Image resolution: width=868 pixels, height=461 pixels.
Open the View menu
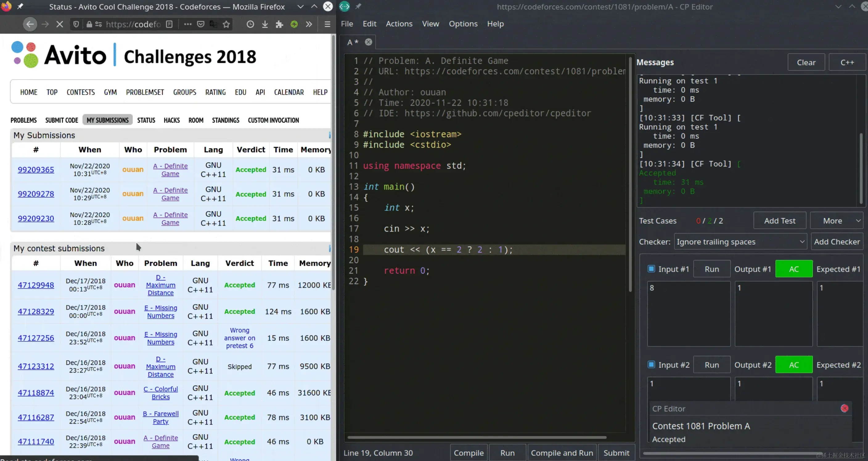click(430, 24)
